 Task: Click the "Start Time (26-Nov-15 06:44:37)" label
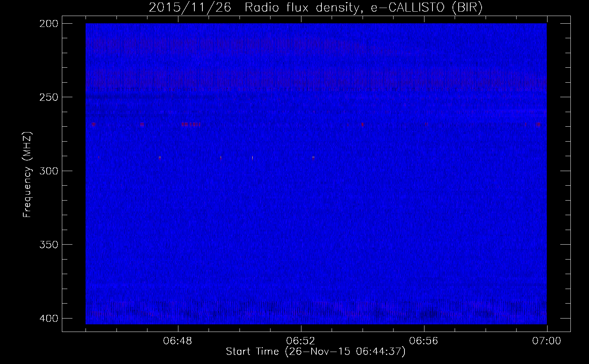point(316,352)
